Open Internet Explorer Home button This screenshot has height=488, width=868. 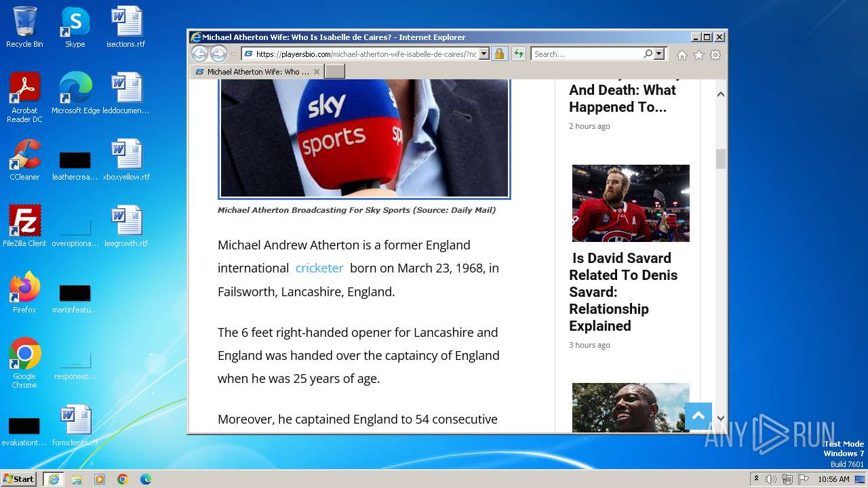pos(682,55)
